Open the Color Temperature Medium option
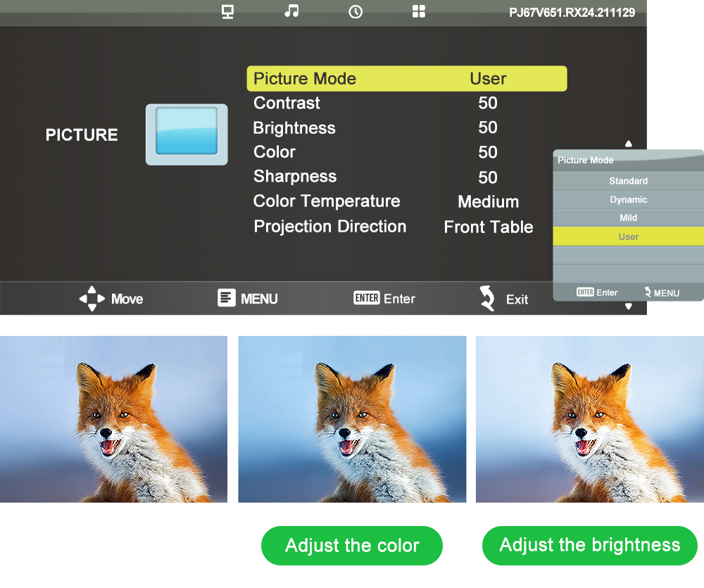Screen dimensions: 704x588 pyautogui.click(x=488, y=202)
